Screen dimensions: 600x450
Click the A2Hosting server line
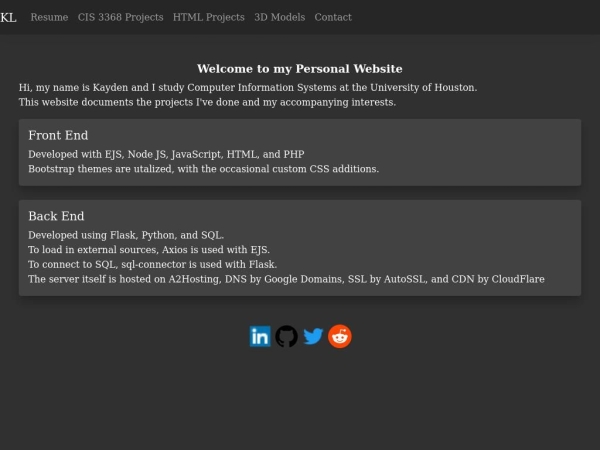[x=286, y=279]
